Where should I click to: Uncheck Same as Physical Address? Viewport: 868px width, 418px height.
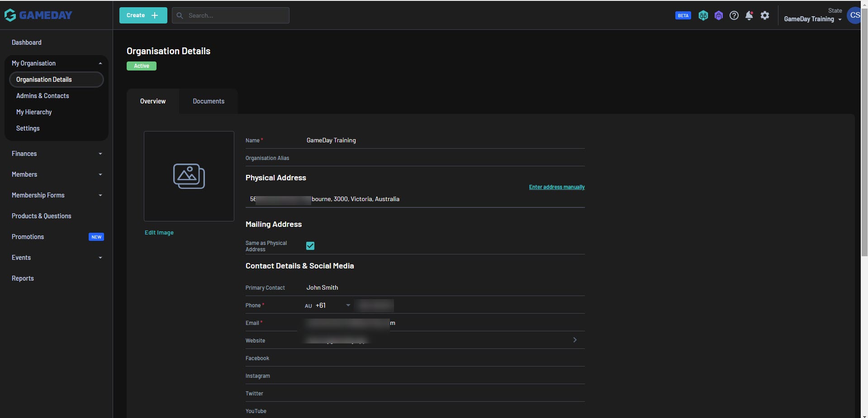click(x=310, y=246)
